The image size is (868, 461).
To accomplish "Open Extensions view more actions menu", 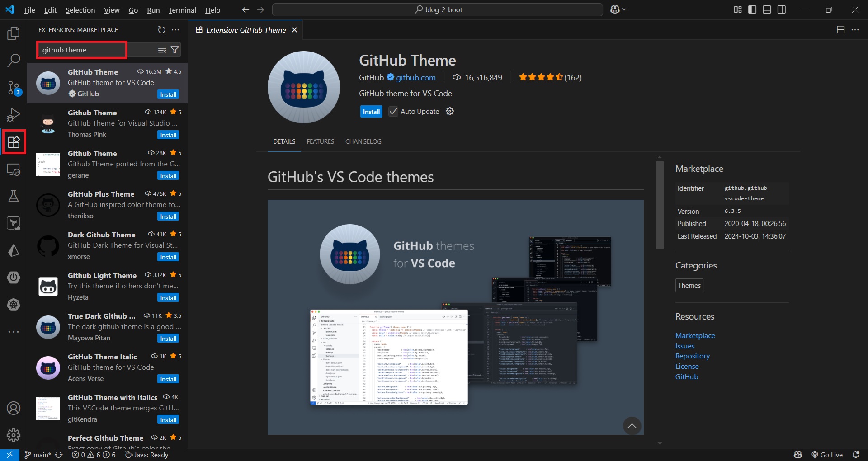I will coord(175,30).
